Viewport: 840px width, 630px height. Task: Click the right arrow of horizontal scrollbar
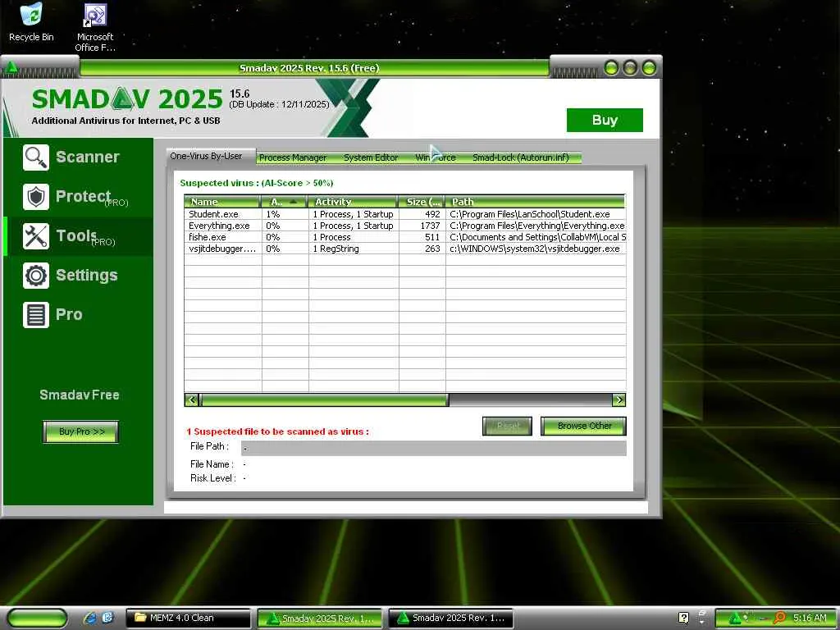[x=619, y=399]
